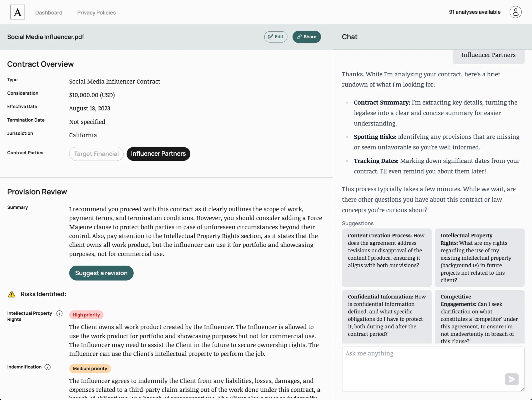Click the California jurisdiction value
This screenshot has width=532, height=400.
point(83,135)
